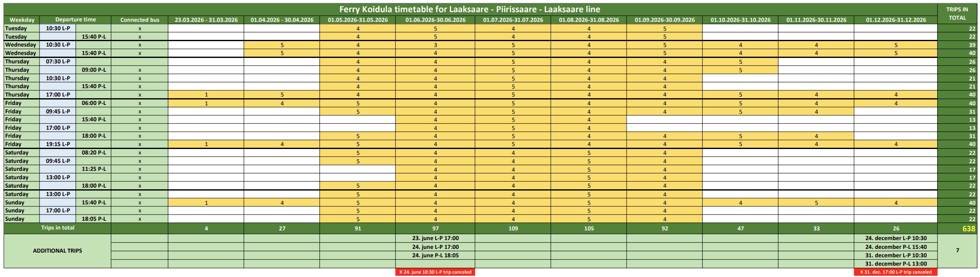Click the 01.12.2026-31.12.2026 period header
Screen dimensions: 980x277
click(x=895, y=20)
